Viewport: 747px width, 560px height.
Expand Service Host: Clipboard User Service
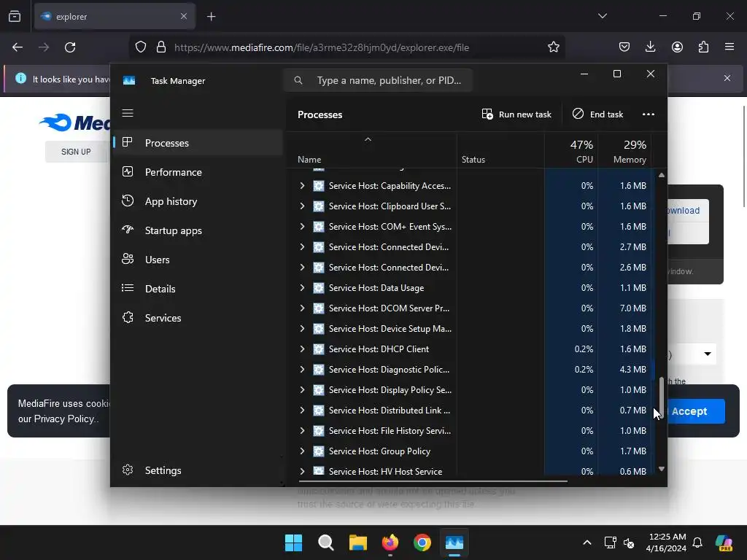tap(302, 206)
